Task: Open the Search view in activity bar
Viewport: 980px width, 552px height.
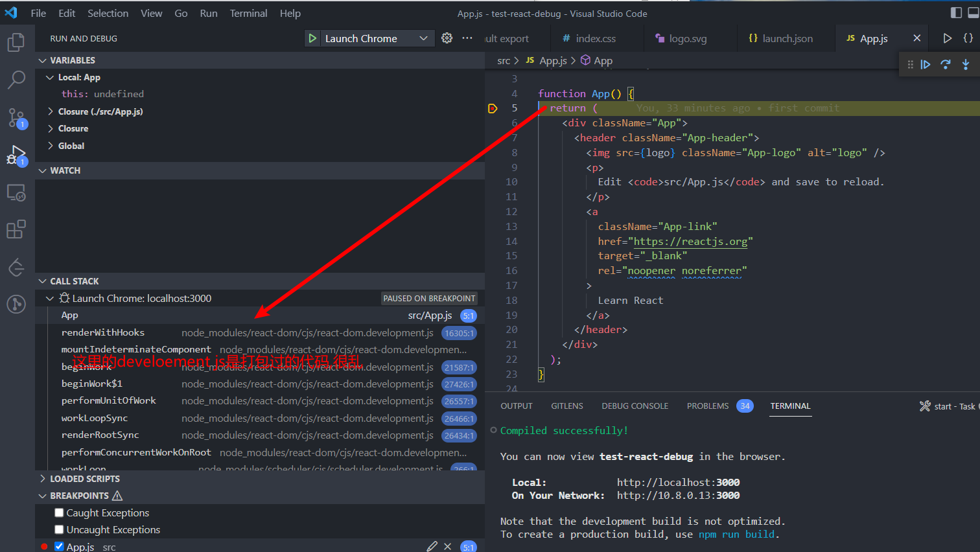Action: pos(16,80)
